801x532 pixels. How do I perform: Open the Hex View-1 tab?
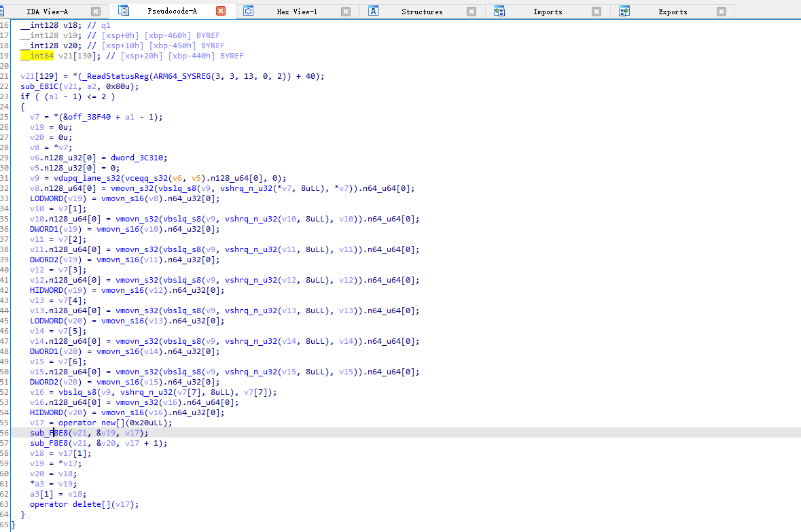tap(297, 12)
